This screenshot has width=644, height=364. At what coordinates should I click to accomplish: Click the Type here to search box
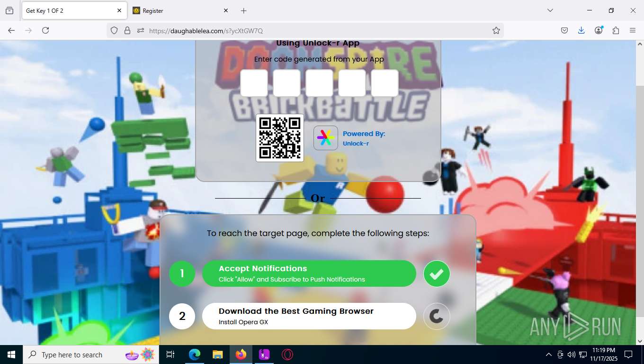[91, 355]
